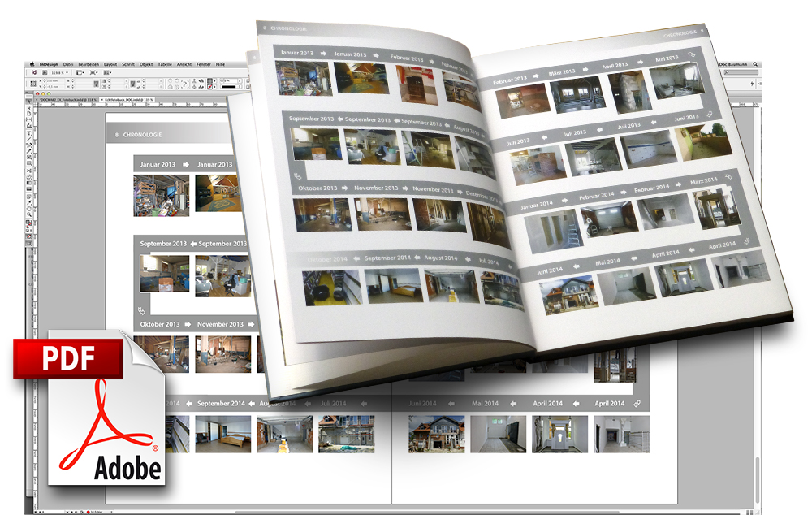Screen dimensions: 812x515
Task: Open the screen mode dropdown
Action: click(93, 72)
